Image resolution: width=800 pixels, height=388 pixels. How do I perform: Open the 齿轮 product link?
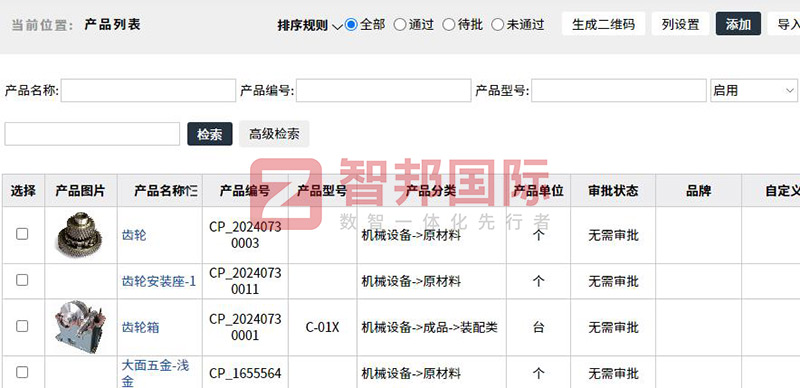[x=134, y=235]
